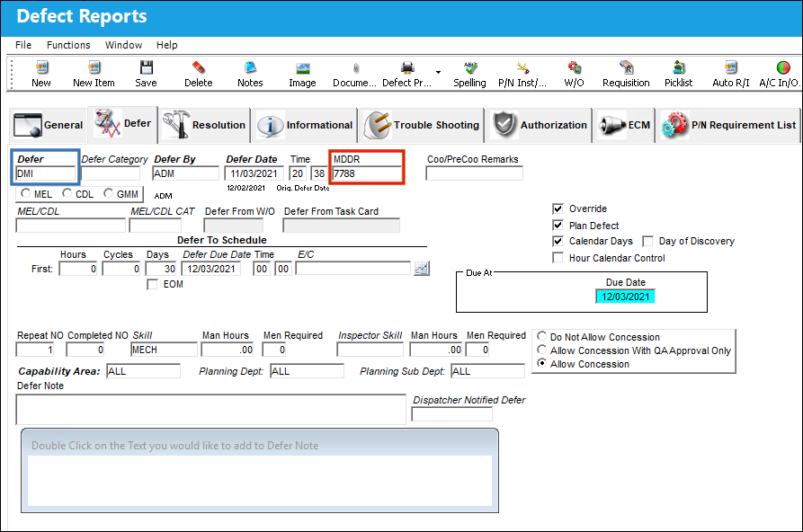Enable the Day of Discovery checkbox
803x532 pixels.
pyautogui.click(x=647, y=241)
